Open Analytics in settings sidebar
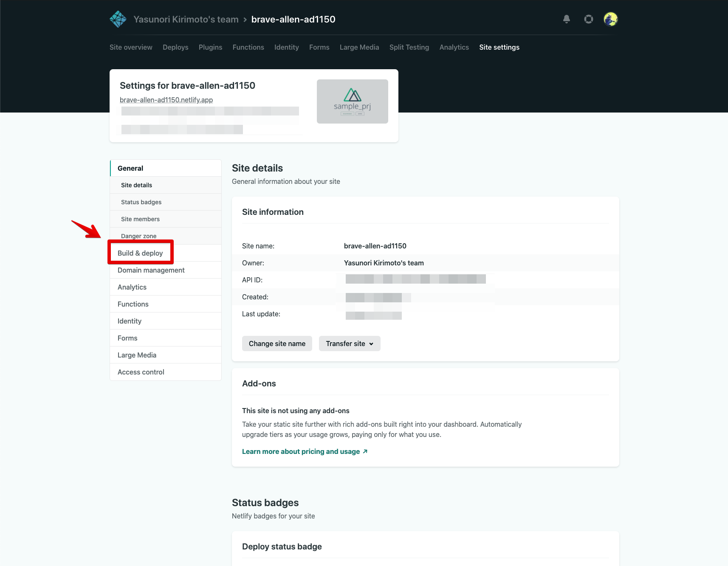The height and width of the screenshot is (566, 728). [166, 287]
